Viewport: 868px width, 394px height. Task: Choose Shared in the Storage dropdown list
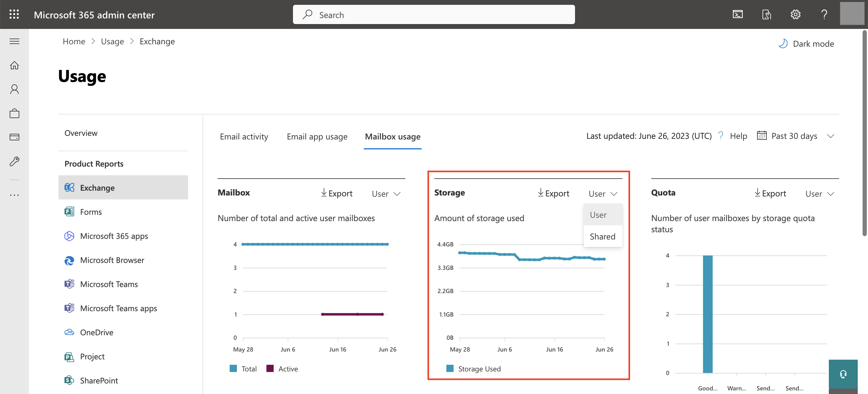point(603,236)
